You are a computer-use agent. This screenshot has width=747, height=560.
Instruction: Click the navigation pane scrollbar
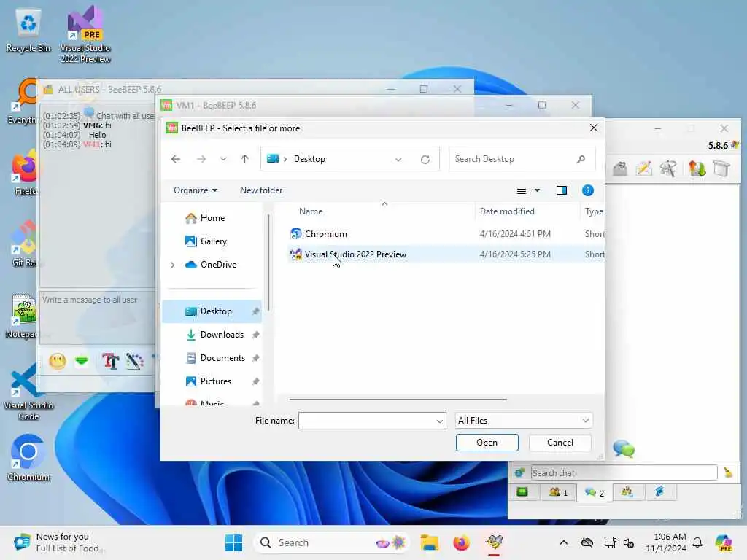point(268,262)
